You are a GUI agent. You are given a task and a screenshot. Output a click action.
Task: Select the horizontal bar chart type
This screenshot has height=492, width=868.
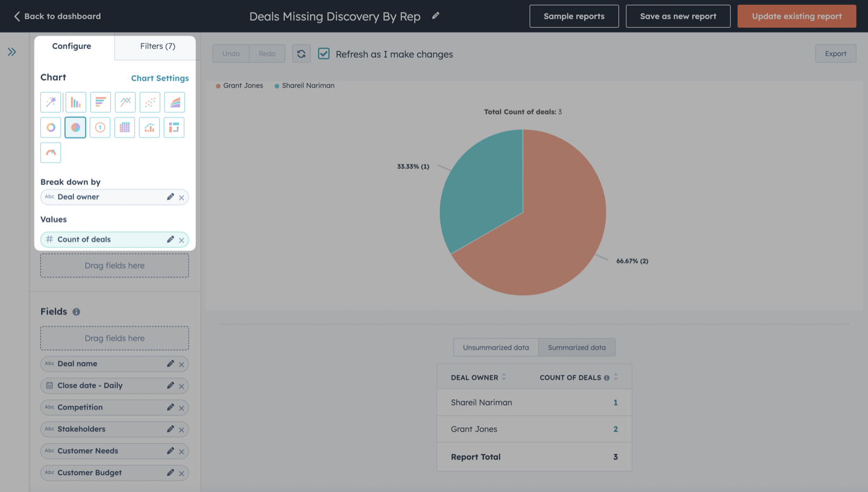(100, 102)
